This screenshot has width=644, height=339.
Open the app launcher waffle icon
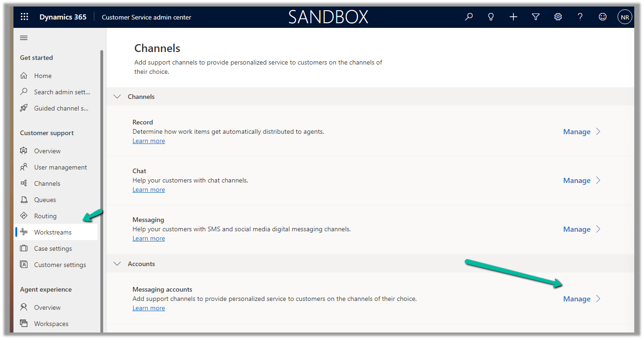point(24,17)
